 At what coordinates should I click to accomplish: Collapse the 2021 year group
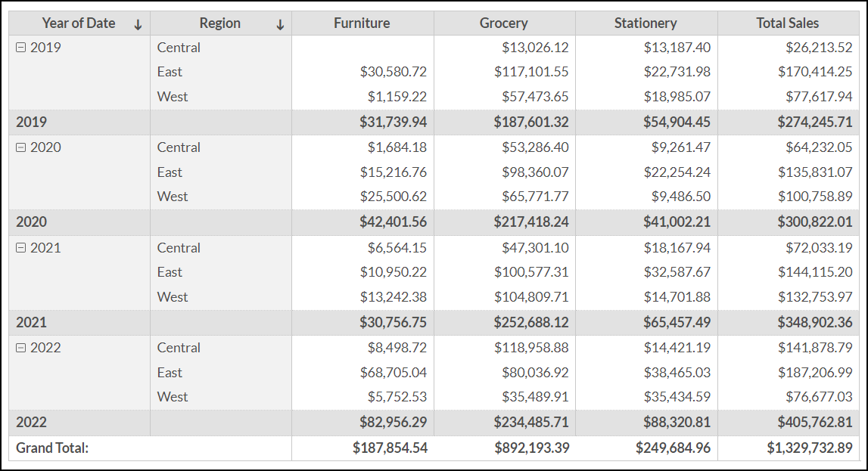pyautogui.click(x=21, y=248)
